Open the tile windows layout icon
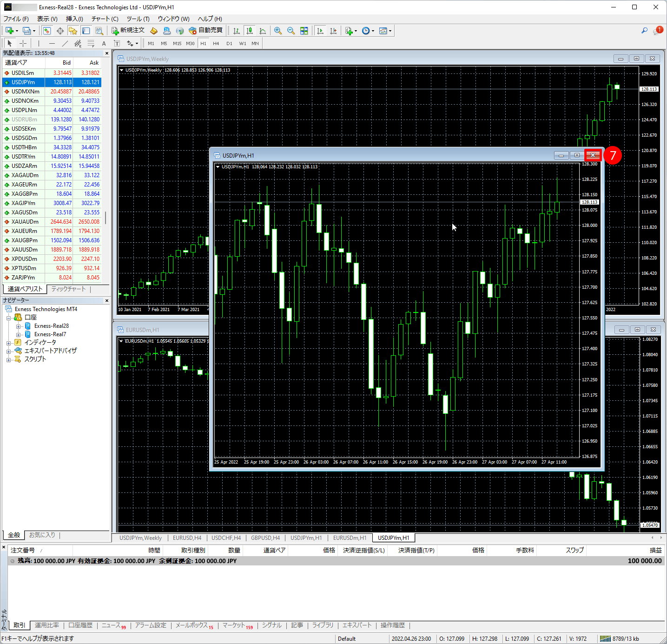 click(x=304, y=31)
